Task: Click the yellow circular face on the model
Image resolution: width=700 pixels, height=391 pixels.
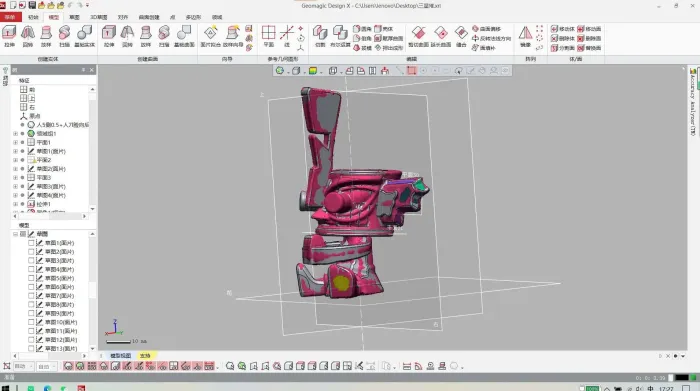Action: coord(341,283)
